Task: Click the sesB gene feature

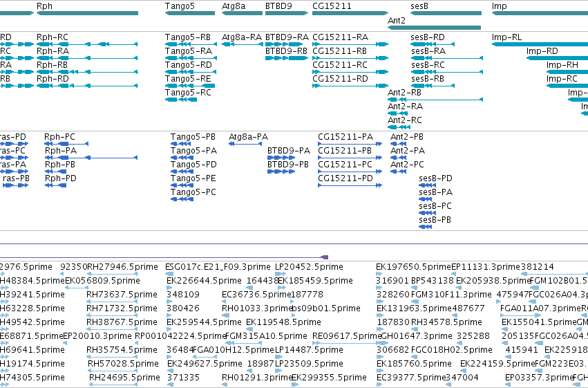Action: click(446, 13)
